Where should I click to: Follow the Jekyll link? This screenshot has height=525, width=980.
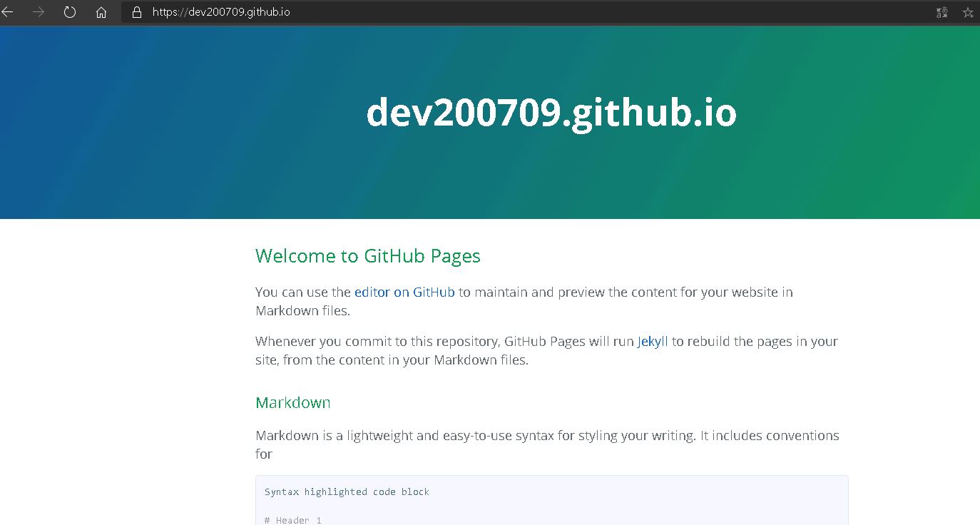pyautogui.click(x=653, y=341)
